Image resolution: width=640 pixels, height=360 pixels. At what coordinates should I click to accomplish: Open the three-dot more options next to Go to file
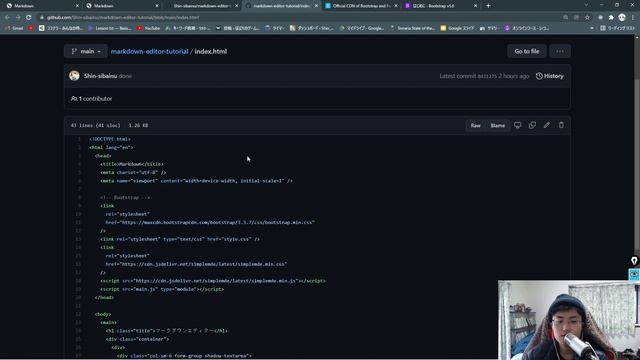tap(560, 51)
